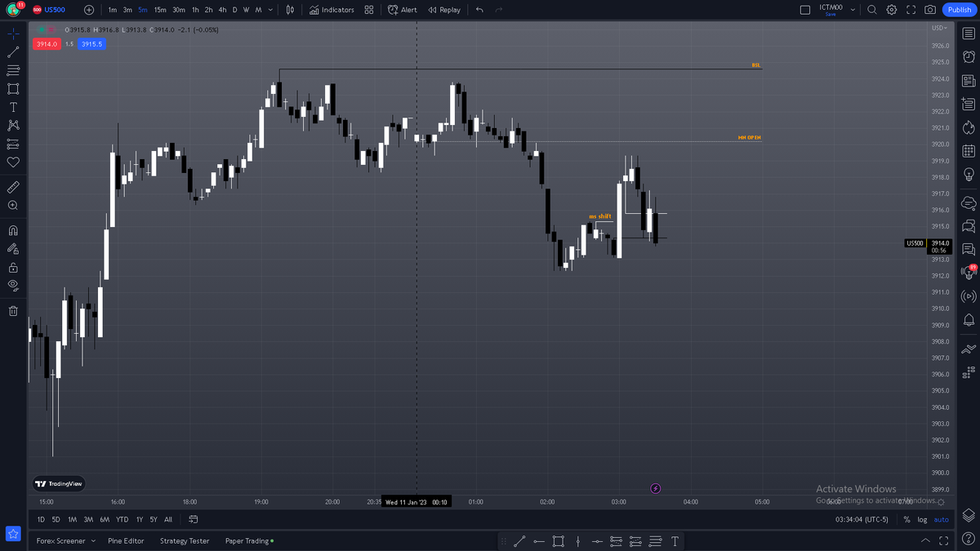
Task: Toggle lock all drawing tools
Action: pyautogui.click(x=13, y=267)
